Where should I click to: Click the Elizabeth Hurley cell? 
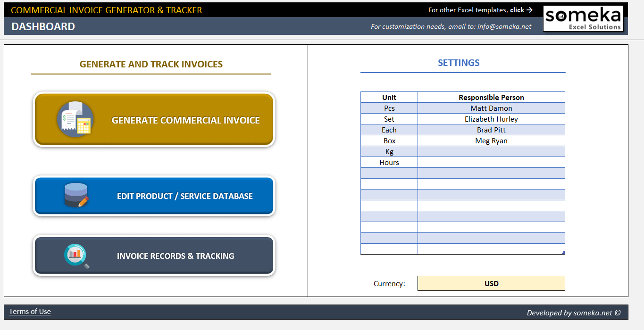click(491, 119)
